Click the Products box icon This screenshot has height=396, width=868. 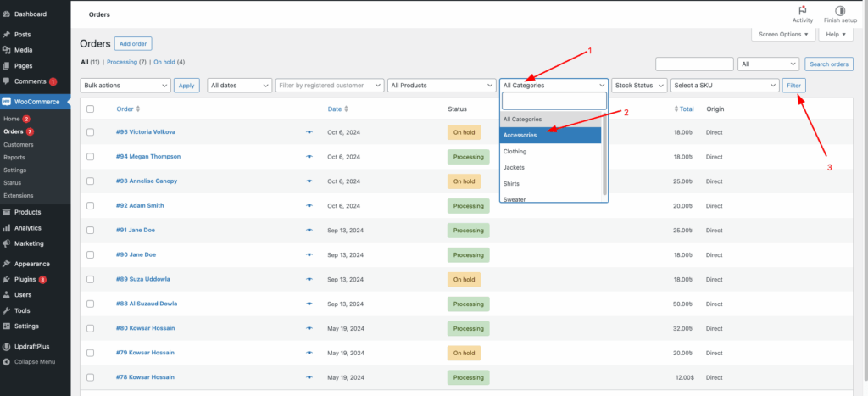pyautogui.click(x=7, y=212)
